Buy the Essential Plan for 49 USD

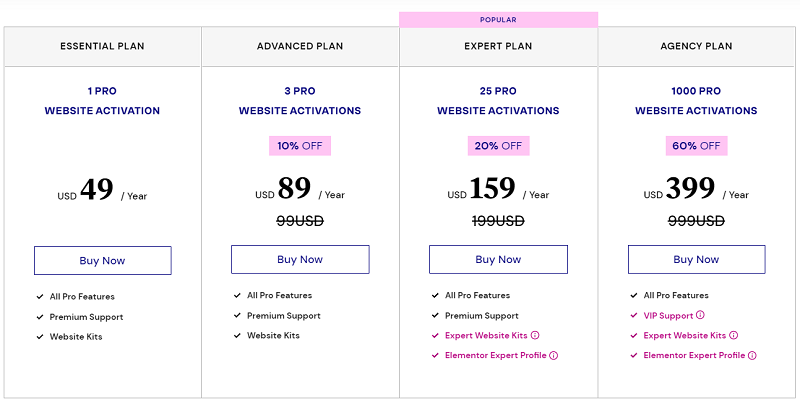pos(103,261)
